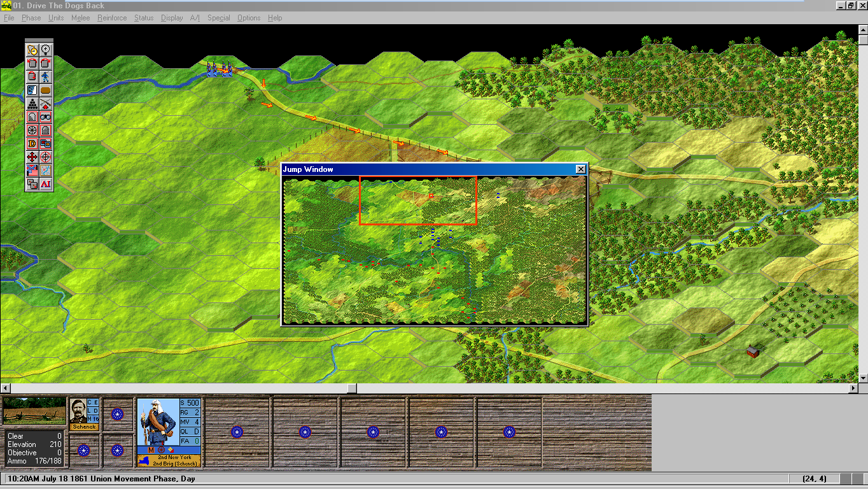The width and height of the screenshot is (868, 489).
Task: Click the red wheel icon on unit card
Action: tap(162, 450)
